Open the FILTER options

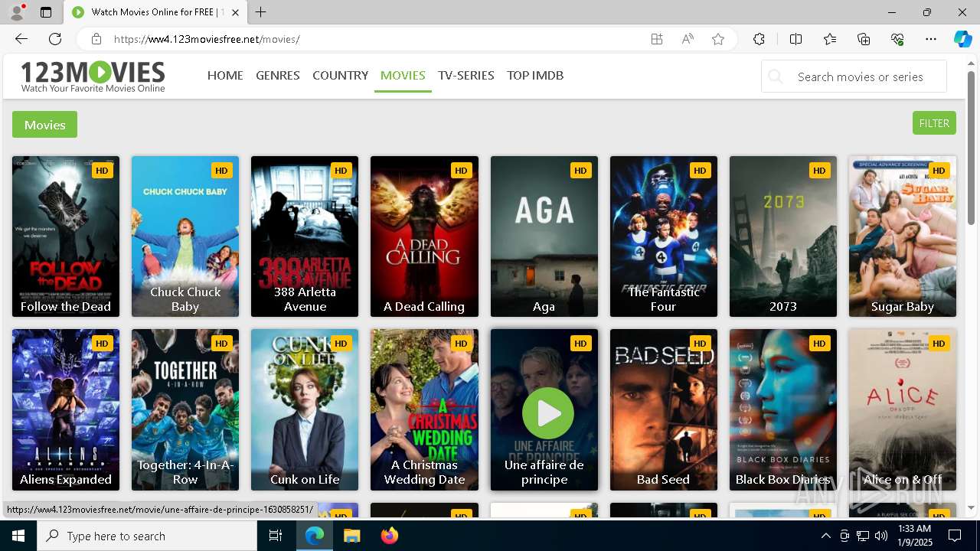pyautogui.click(x=934, y=123)
